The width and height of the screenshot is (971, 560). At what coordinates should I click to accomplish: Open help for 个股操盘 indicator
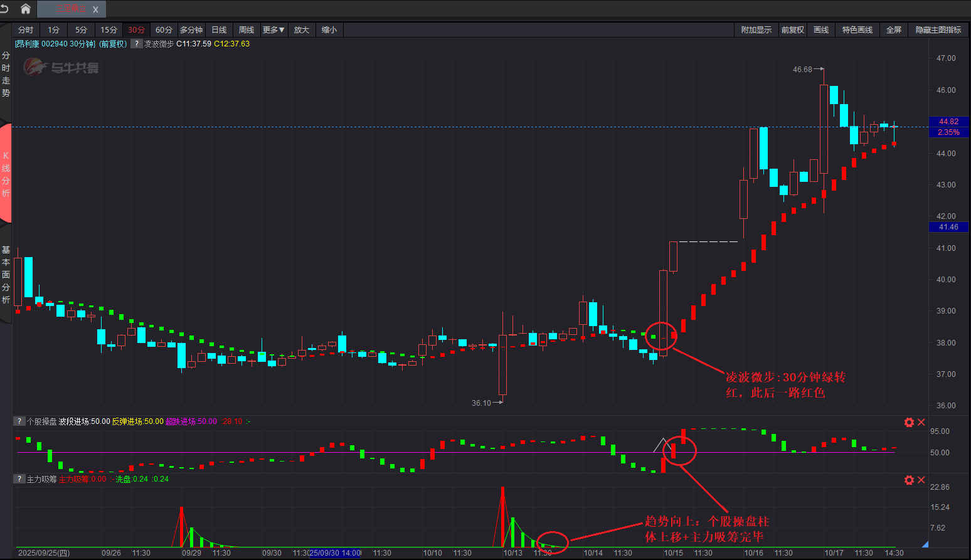click(20, 421)
